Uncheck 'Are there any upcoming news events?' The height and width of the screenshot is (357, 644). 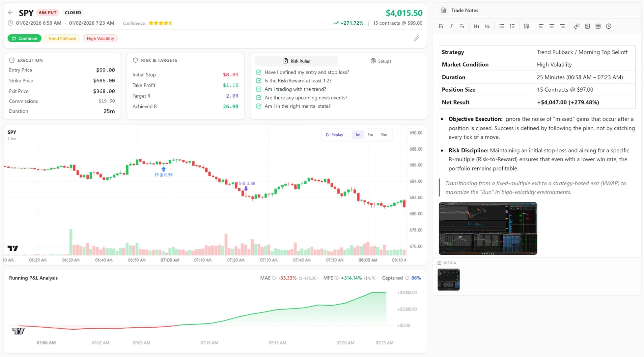click(259, 98)
